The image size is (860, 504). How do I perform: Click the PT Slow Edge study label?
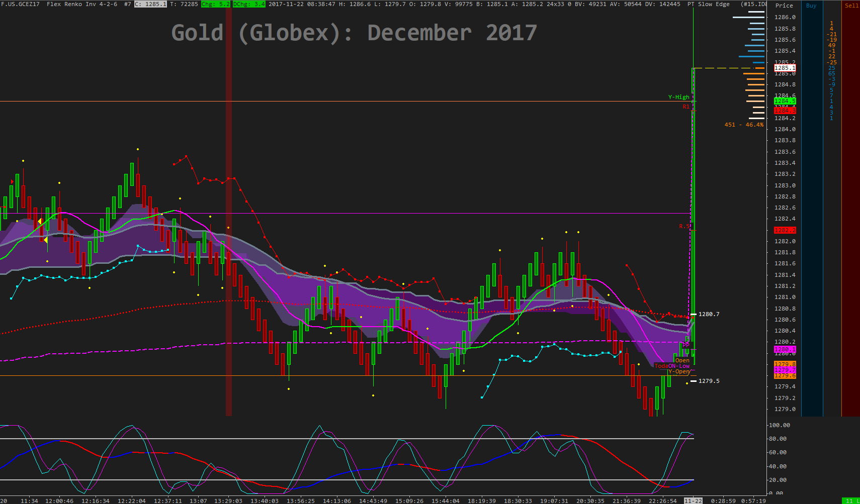click(x=709, y=4)
